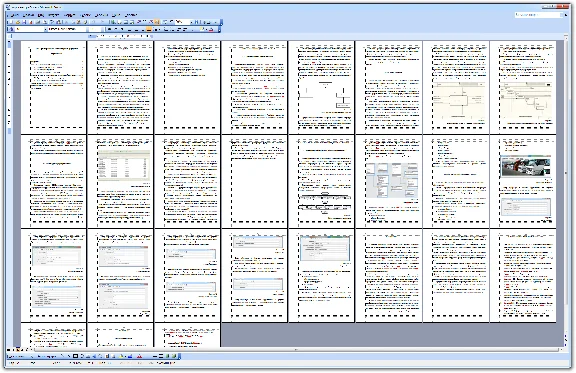Select the Line drawing tool
576x373 pixels.
tap(62, 356)
